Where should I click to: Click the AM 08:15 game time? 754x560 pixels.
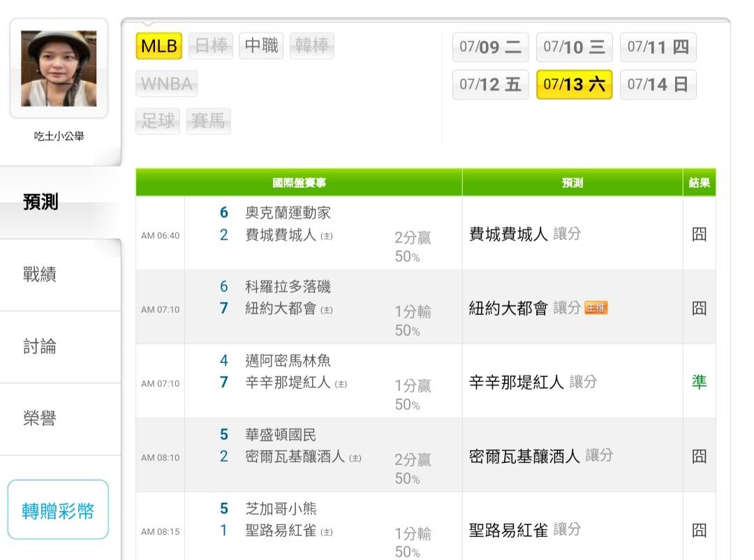(x=160, y=532)
